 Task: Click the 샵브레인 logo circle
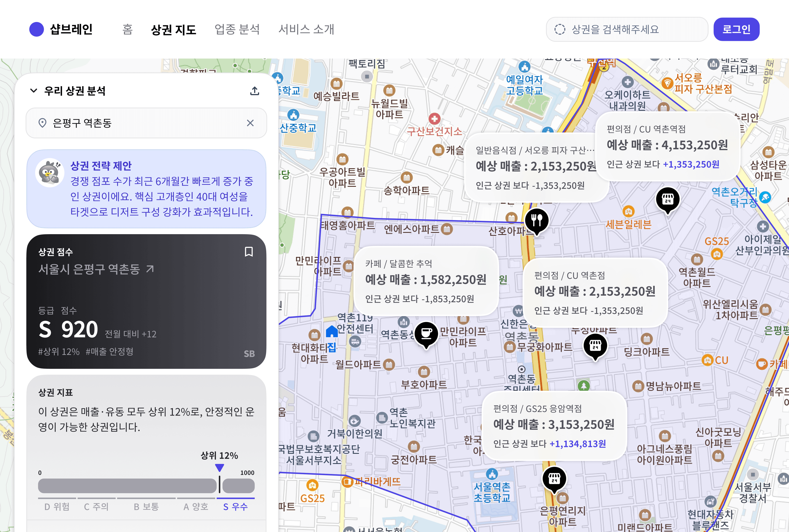point(36,29)
